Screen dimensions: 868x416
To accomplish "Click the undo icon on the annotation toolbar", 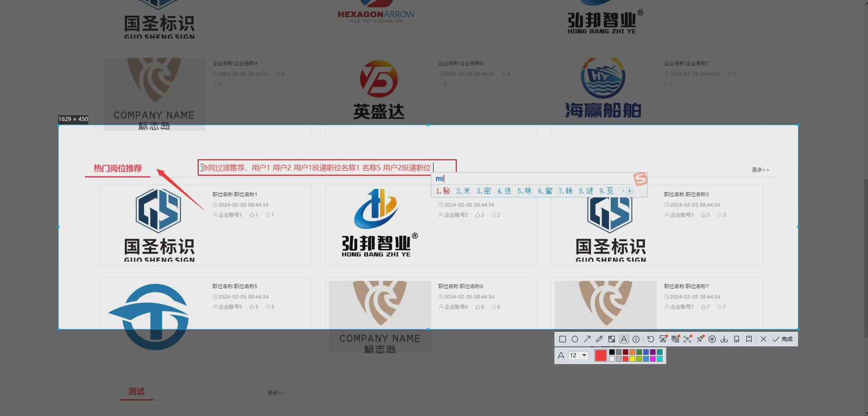I will 650,339.
